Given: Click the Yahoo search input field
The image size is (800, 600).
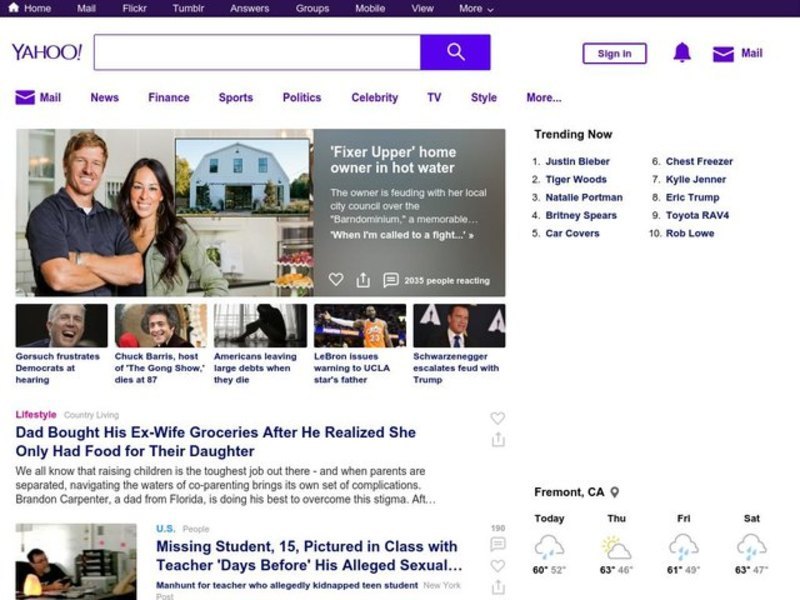Looking at the screenshot, I should 257,52.
